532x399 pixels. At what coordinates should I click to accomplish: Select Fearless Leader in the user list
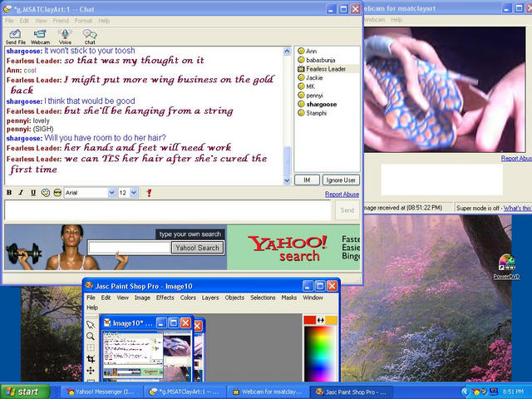(x=326, y=69)
